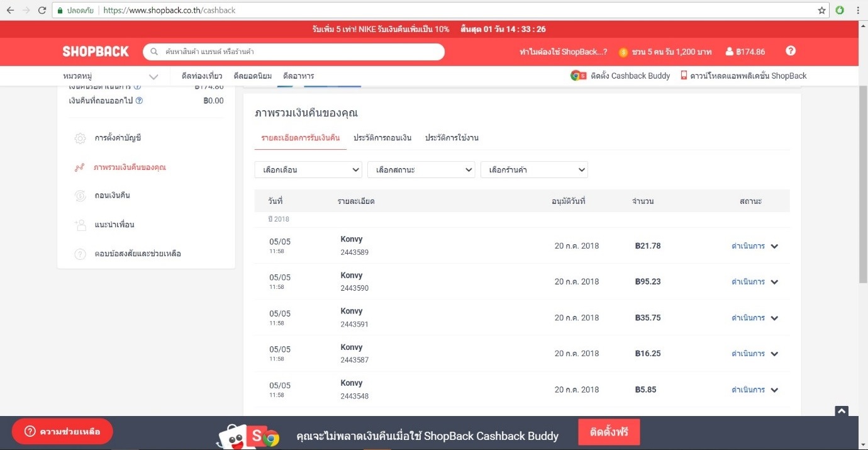Open ดีลยอดนิยม popular deals menu
Viewport: 868px width, 450px height.
pos(253,76)
